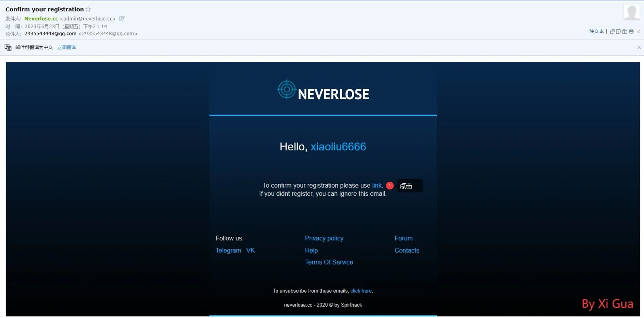
Task: Click the translate icon in notice bar
Action: (x=8, y=47)
